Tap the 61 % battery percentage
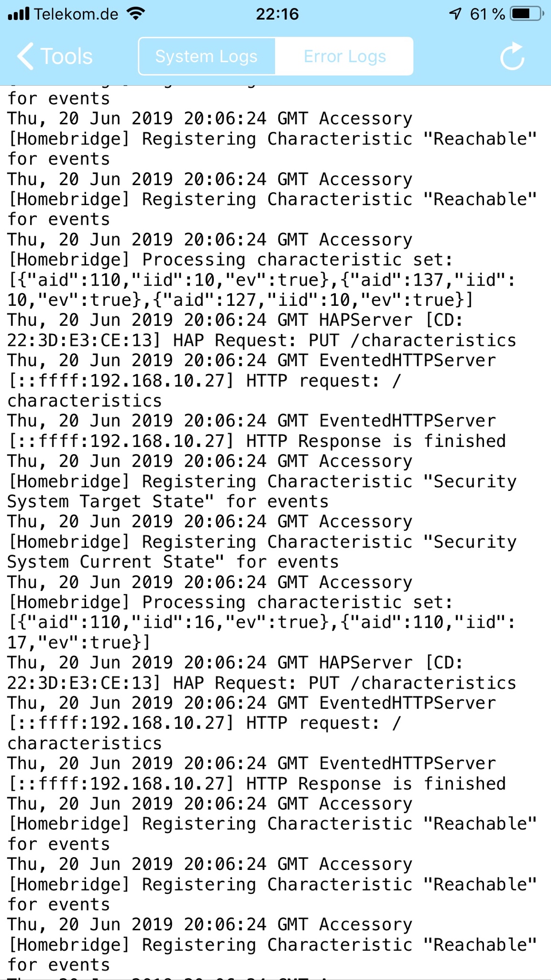551x980 pixels. (x=487, y=14)
